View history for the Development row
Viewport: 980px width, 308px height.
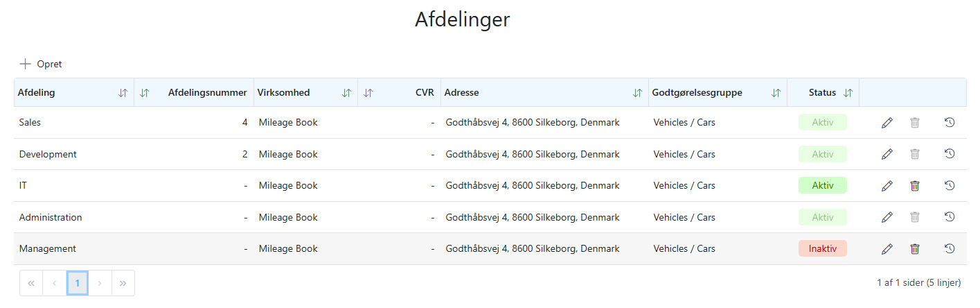950,154
